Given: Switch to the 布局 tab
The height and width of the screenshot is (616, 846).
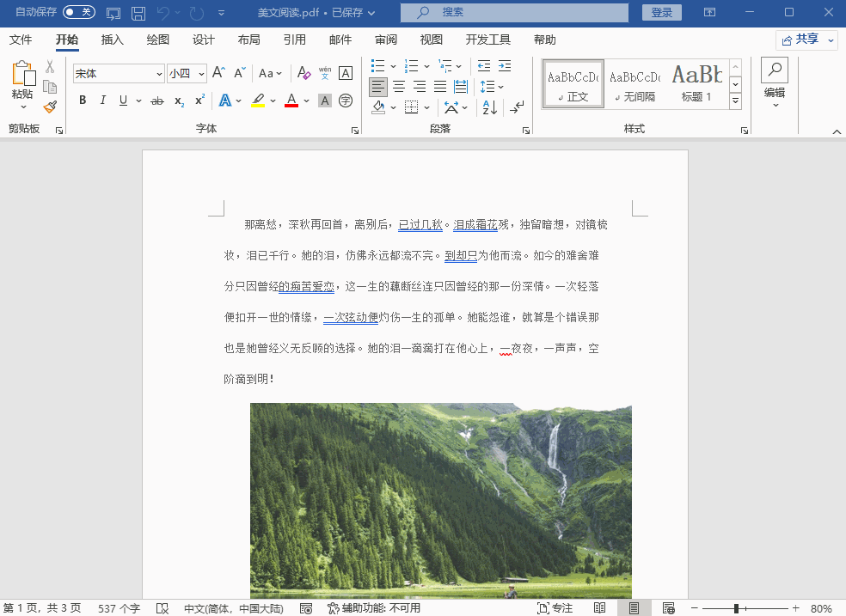Looking at the screenshot, I should (x=248, y=40).
